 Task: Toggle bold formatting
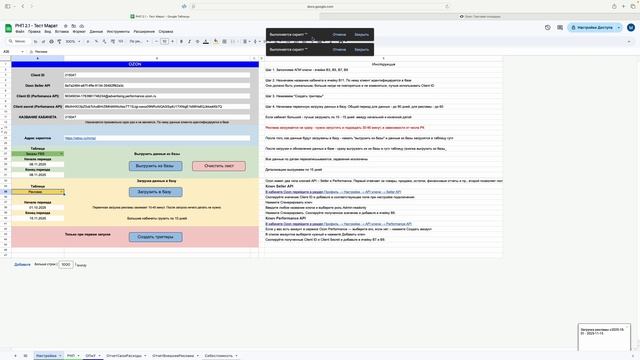tap(181, 41)
